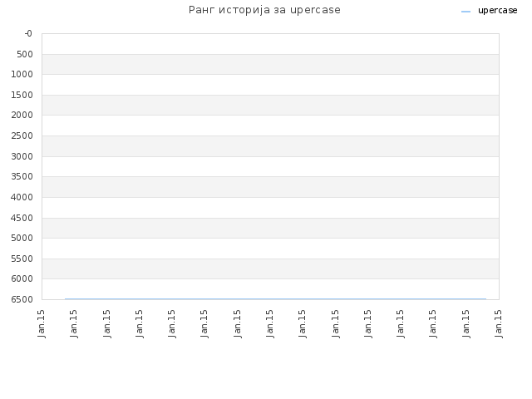Click the first Jan.15 x-axis label
Viewport: 532px width, 399px height.
pos(42,323)
